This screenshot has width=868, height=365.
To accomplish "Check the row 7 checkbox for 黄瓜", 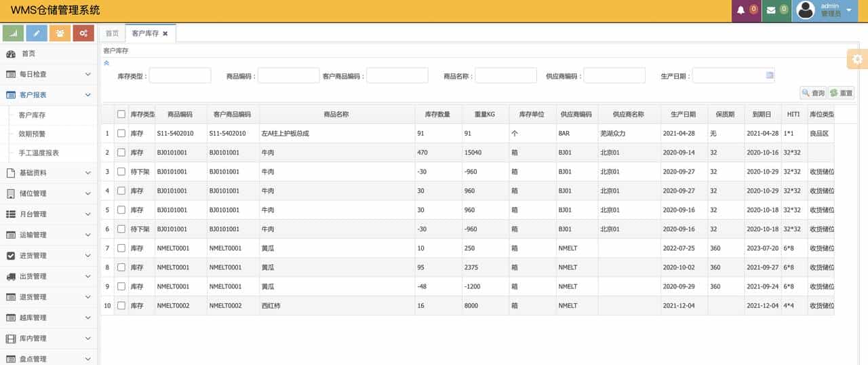I will [121, 248].
